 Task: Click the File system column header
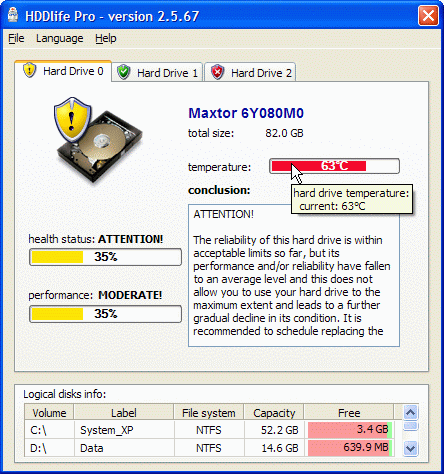click(209, 413)
